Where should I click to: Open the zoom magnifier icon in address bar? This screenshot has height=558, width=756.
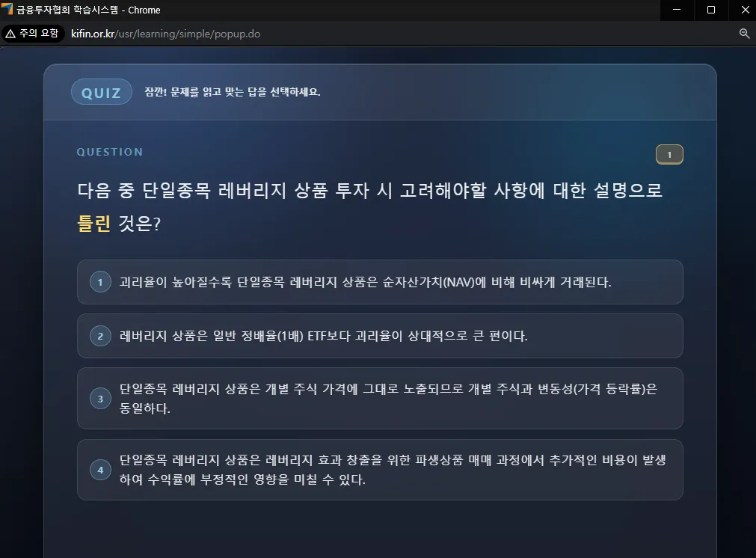[745, 34]
